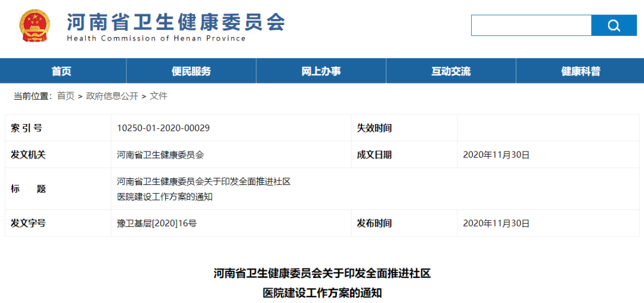Viewport: 644px width, 303px height.
Task: Select document number 豫卫基层[2020]16号
Action: click(x=157, y=223)
